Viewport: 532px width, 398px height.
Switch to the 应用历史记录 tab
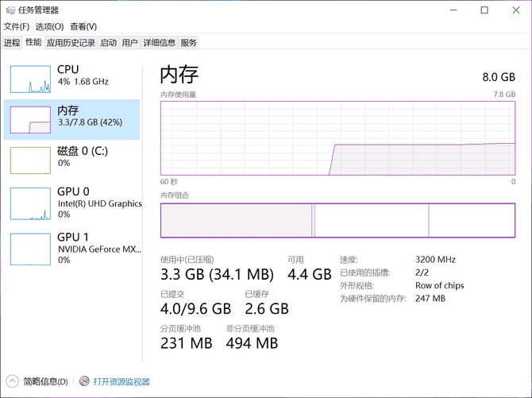pyautogui.click(x=71, y=43)
